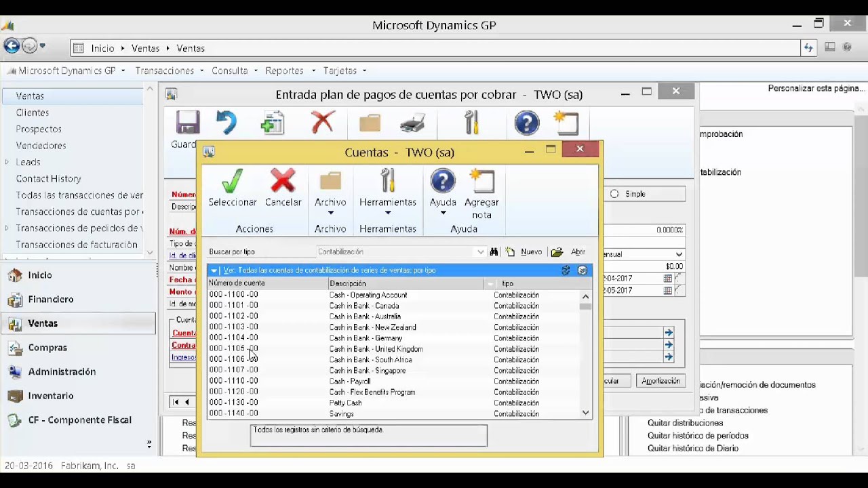Screen dimensions: 868x488
Task: Open the Buscar por tipo Contabilización dropdown
Action: point(480,252)
